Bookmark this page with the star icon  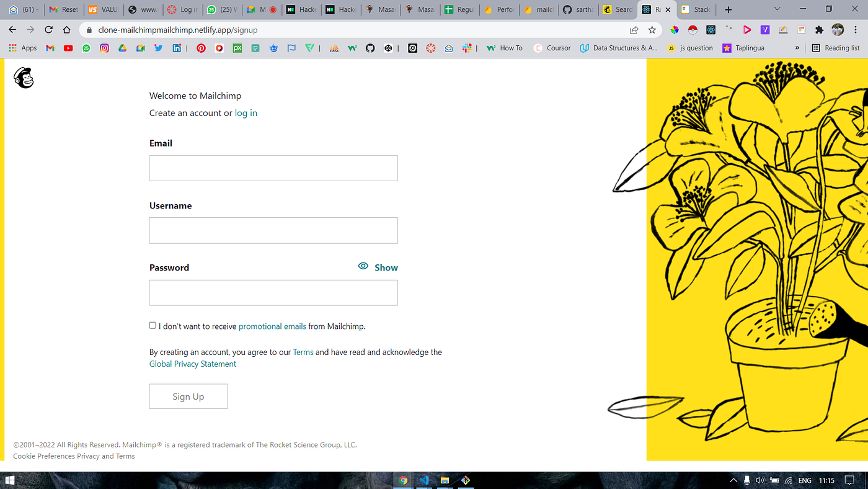652,29
